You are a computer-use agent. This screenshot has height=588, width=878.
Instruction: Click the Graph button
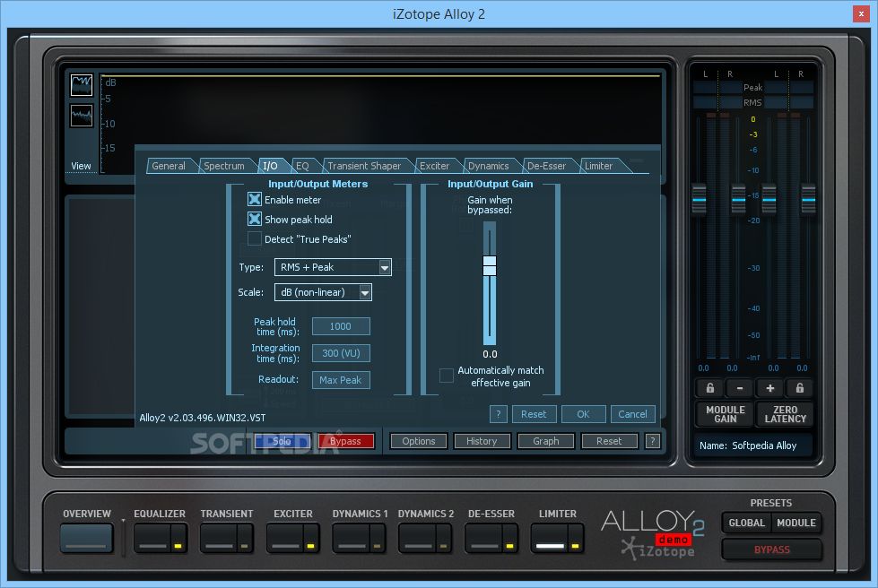pos(546,441)
